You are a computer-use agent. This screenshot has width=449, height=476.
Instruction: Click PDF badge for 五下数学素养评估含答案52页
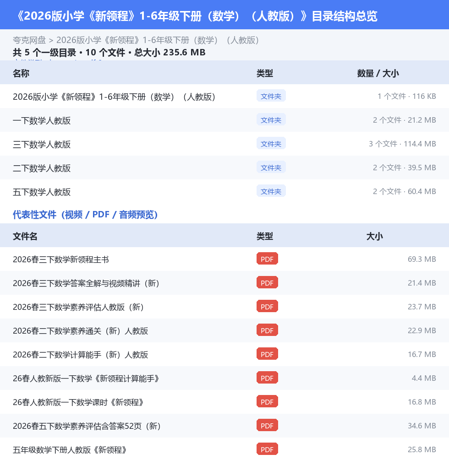click(267, 426)
